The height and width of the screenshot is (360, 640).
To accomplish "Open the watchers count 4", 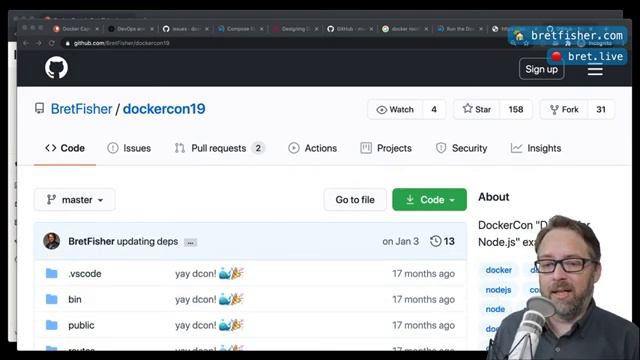I will [434, 109].
